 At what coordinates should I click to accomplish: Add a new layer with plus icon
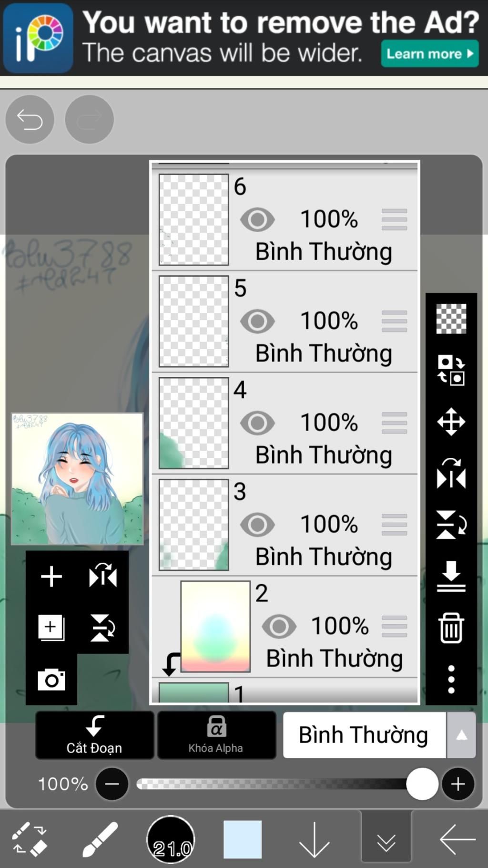pyautogui.click(x=51, y=577)
